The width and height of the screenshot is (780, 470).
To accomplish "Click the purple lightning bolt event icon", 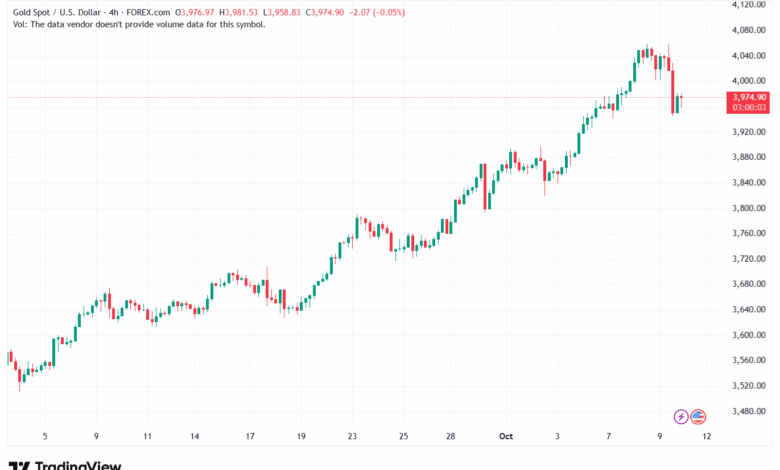I will (x=681, y=416).
